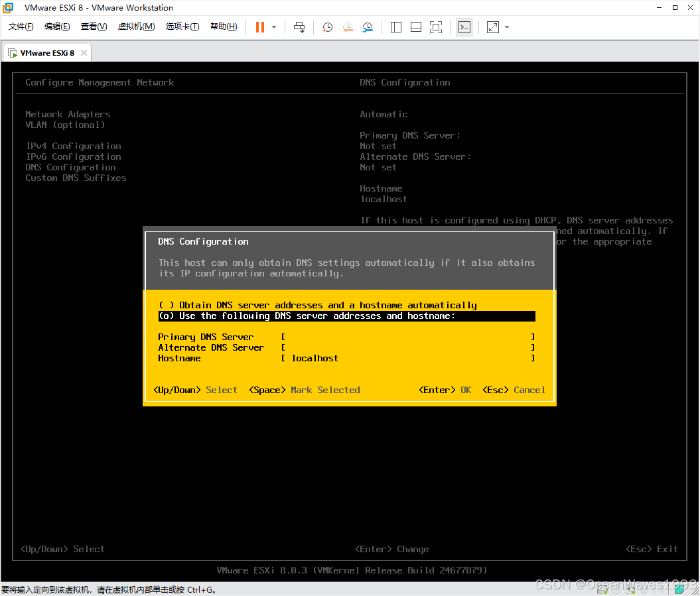700x596 pixels.
Task: Open the 虚拟机(M) menu
Action: click(136, 27)
